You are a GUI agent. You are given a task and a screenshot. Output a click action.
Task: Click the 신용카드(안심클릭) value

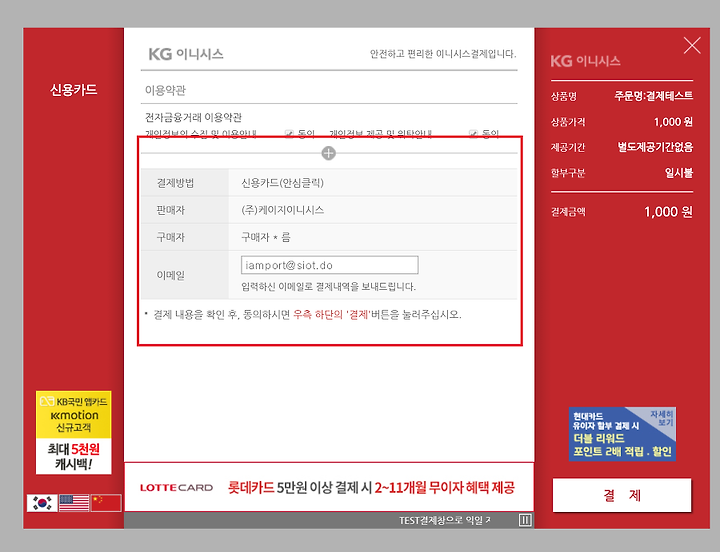coord(282,183)
